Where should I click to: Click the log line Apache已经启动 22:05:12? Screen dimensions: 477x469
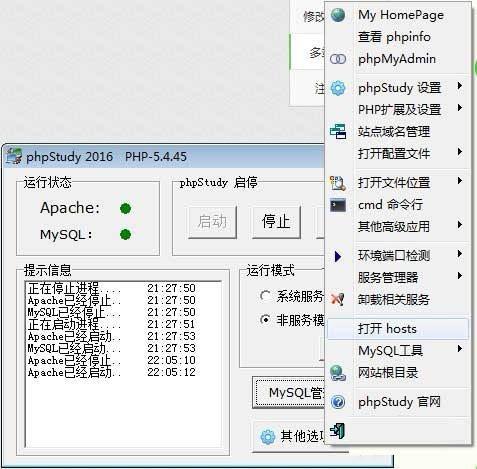pyautogui.click(x=112, y=372)
